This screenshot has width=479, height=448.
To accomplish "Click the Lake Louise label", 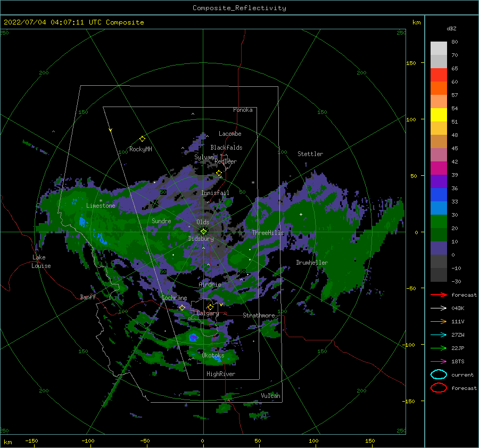I will coord(41,262).
